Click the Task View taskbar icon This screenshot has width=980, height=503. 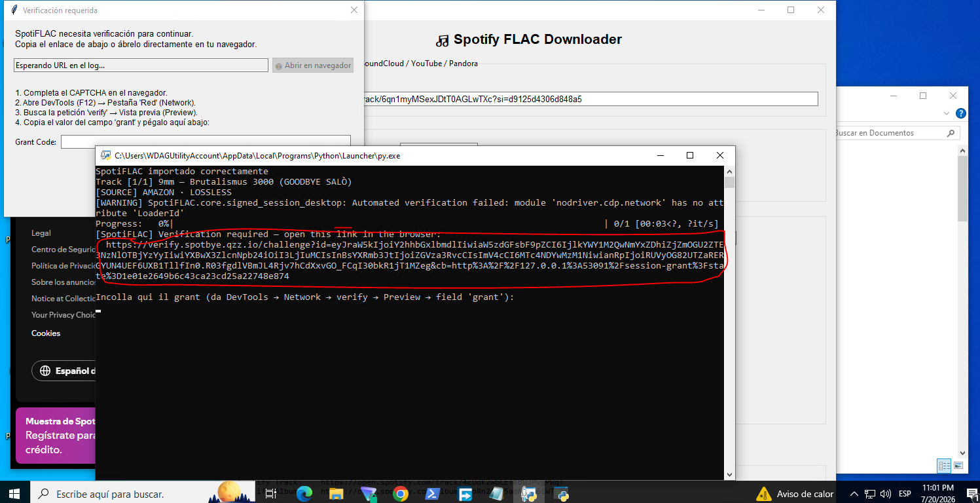point(272,494)
